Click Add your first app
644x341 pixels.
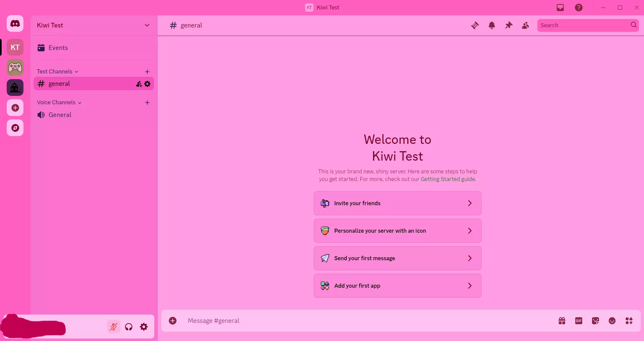397,286
